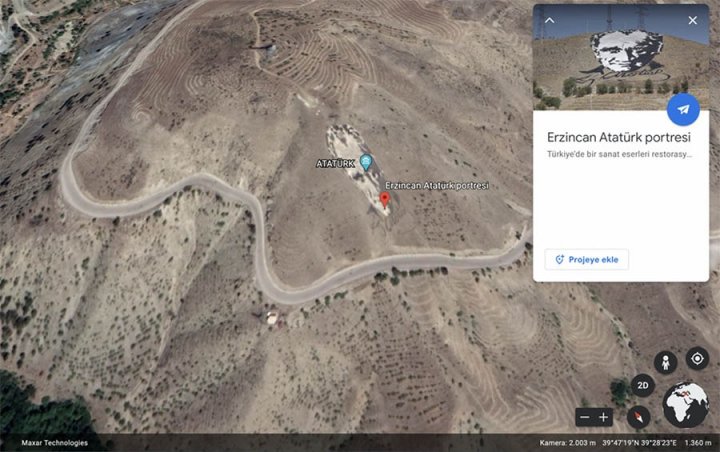Open Street View with the pegman icon
Image resolution: width=720 pixels, height=452 pixels.
click(665, 363)
